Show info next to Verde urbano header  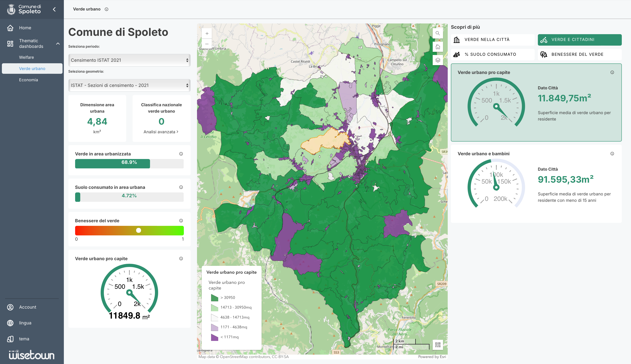point(106,9)
